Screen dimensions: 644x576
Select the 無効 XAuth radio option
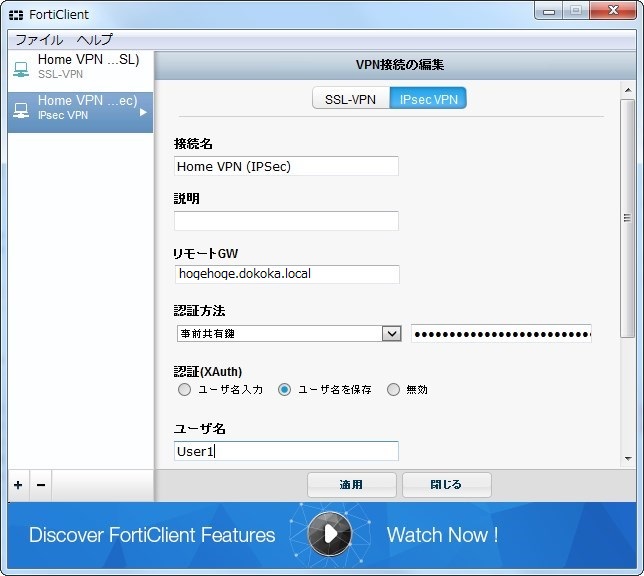(x=393, y=389)
